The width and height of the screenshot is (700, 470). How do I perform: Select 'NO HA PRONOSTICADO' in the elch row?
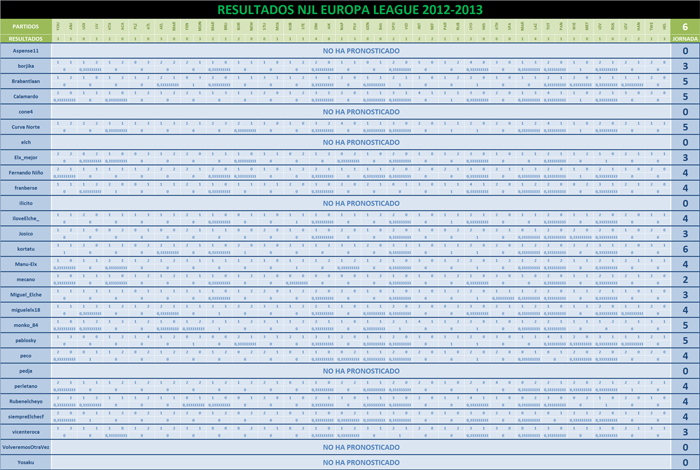[x=361, y=142]
